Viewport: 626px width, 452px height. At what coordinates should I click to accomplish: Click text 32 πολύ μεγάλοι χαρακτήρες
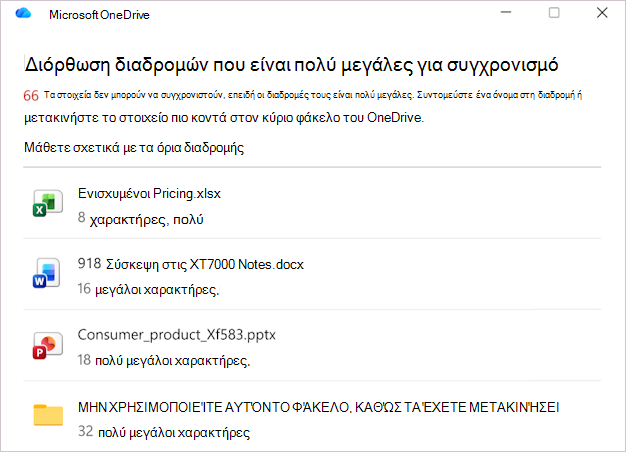(164, 432)
